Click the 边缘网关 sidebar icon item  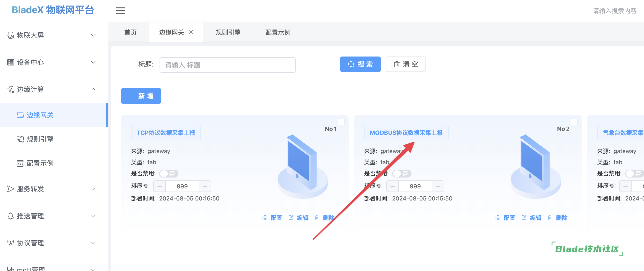point(20,115)
